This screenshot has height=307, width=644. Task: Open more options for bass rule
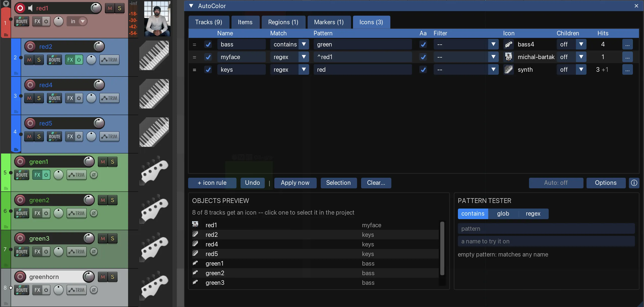coord(627,44)
